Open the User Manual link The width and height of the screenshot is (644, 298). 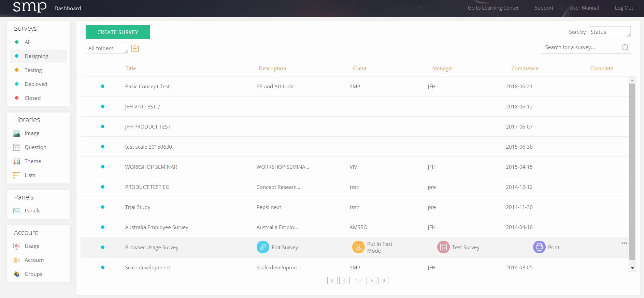[584, 8]
